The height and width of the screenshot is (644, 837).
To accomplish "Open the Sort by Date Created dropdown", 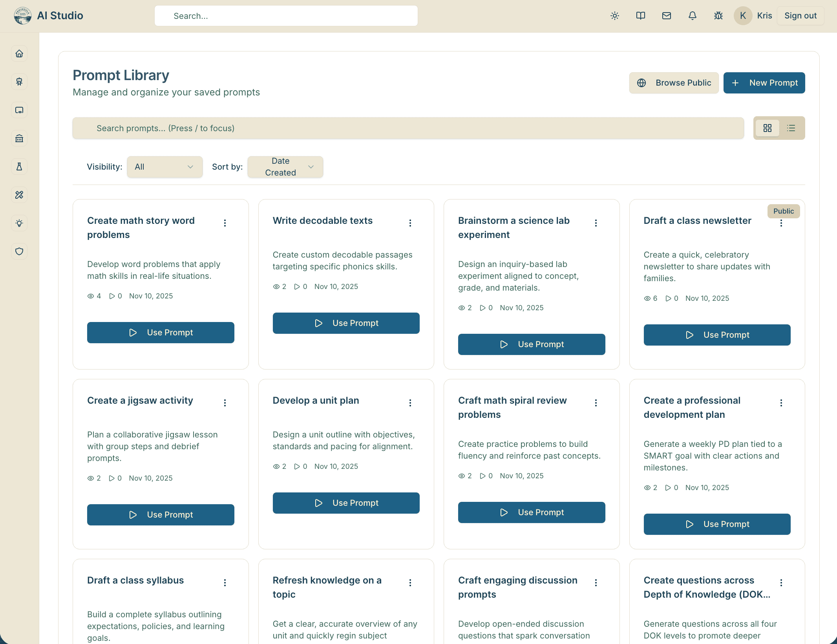I will [285, 166].
